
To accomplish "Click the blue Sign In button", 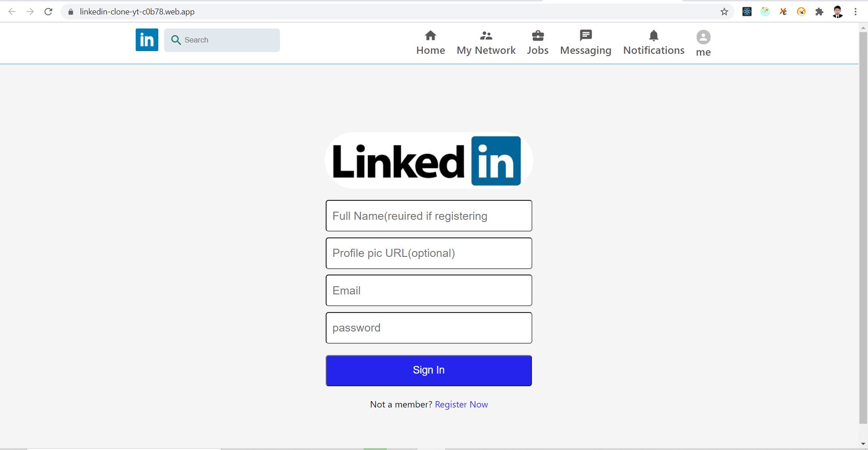I will click(x=429, y=370).
